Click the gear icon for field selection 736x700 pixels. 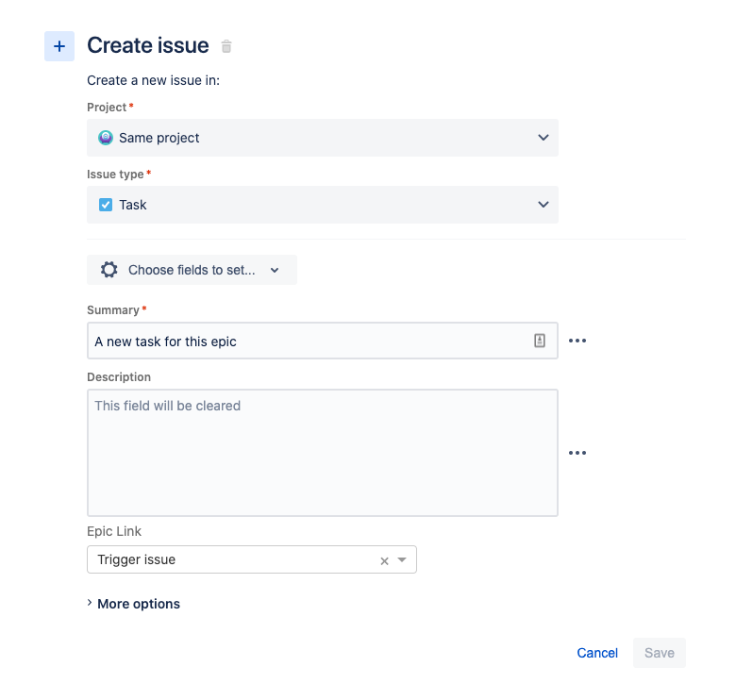point(109,270)
